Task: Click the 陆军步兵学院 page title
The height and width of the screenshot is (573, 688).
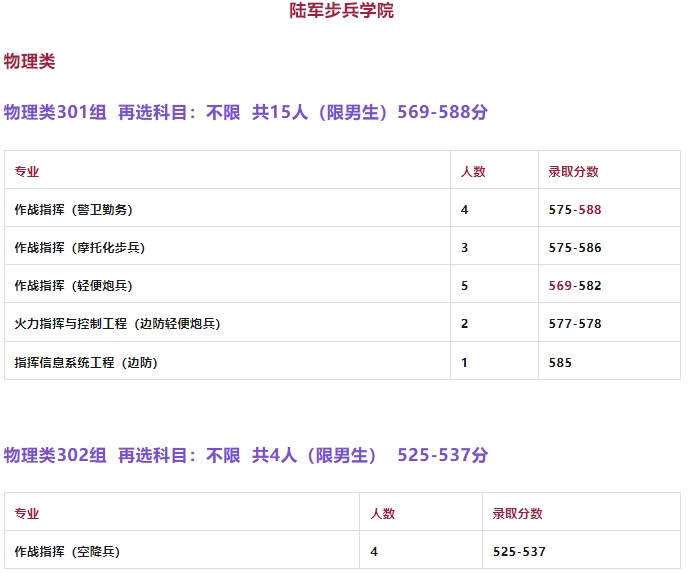Action: click(x=342, y=11)
